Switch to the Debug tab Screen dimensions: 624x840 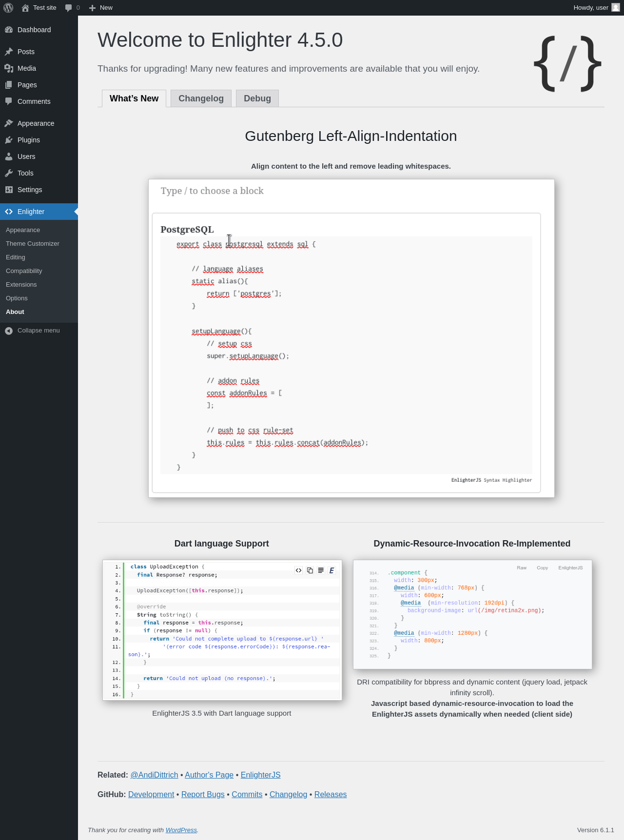click(x=257, y=98)
